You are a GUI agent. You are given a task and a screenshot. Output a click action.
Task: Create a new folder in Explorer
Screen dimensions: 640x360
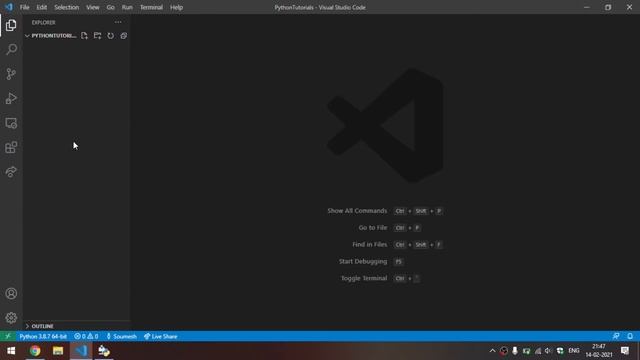tap(97, 36)
